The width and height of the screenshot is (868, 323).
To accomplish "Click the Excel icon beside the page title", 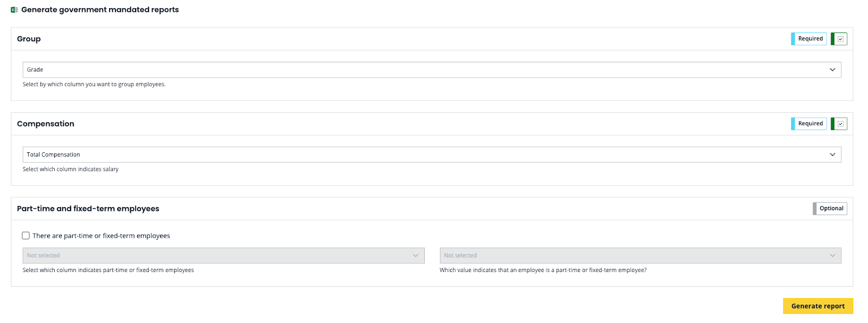I will click(14, 10).
